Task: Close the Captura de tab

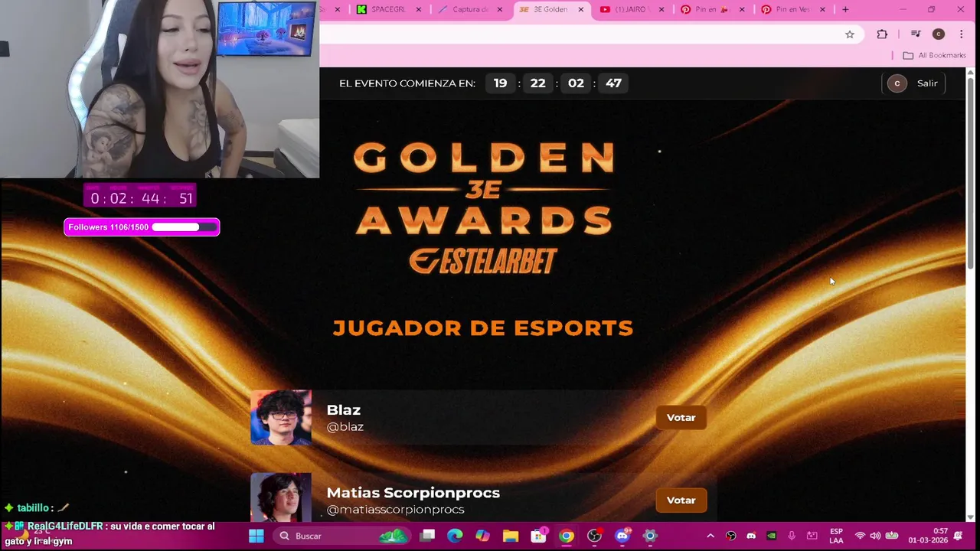Action: tap(500, 9)
